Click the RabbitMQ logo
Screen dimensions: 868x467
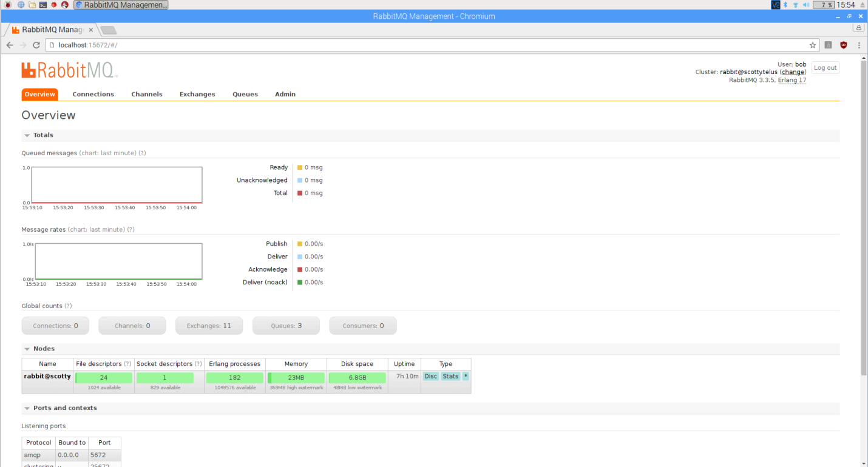(x=70, y=70)
